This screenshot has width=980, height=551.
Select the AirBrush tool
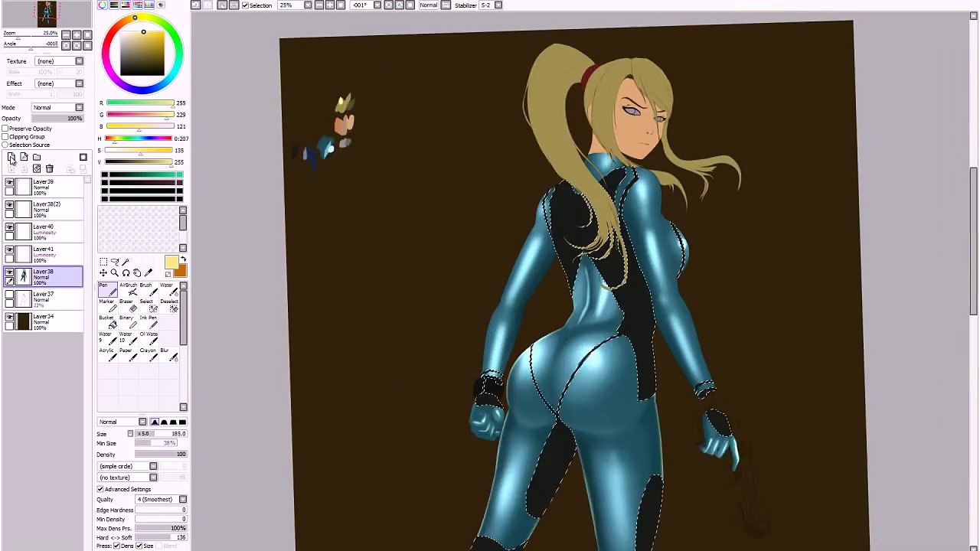(128, 289)
